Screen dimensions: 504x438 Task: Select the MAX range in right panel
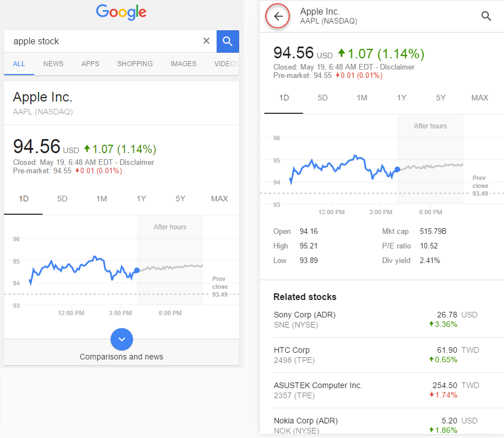480,98
